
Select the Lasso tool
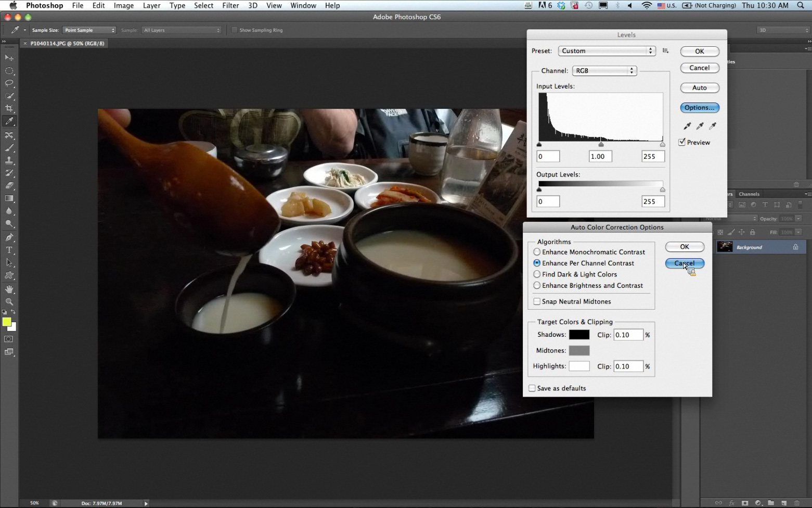pyautogui.click(x=9, y=83)
